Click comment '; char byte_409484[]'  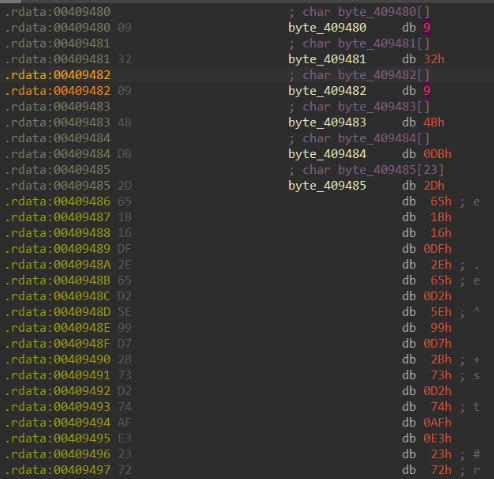point(359,139)
